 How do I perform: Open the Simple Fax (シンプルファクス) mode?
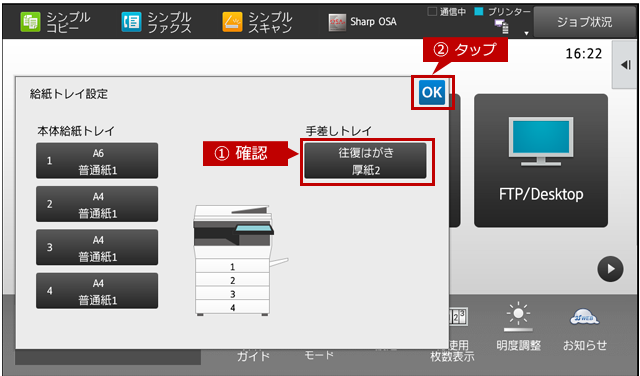156,22
